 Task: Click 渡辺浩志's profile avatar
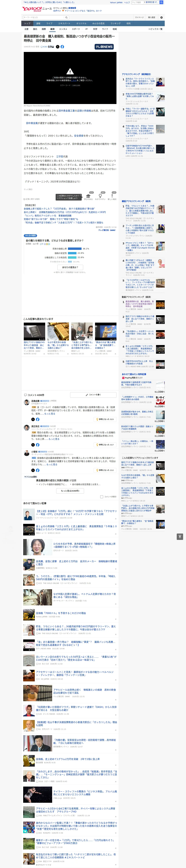(26, 428)
